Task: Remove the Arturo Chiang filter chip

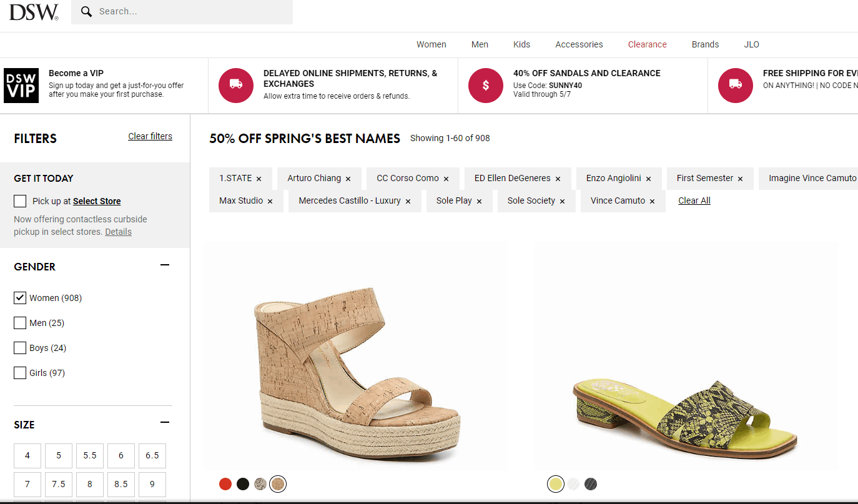Action: 348,179
